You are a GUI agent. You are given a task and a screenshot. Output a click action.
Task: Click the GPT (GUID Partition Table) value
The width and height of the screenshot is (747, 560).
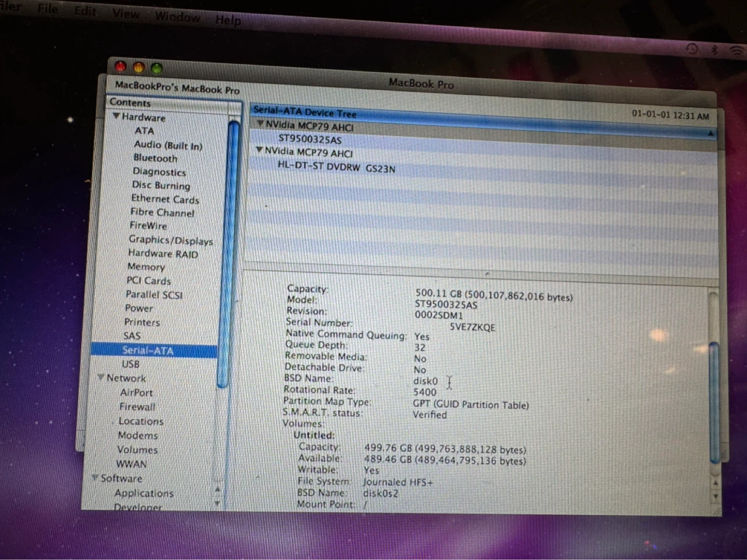click(x=471, y=404)
